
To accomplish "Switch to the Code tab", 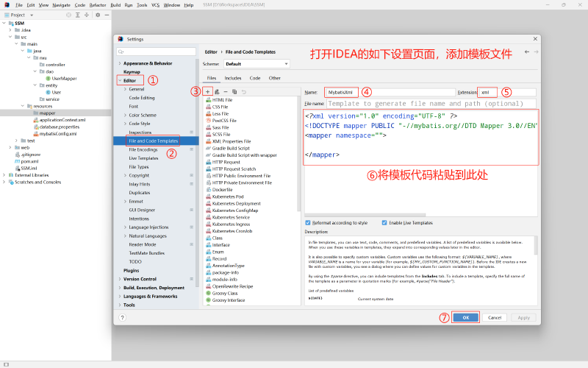I will pos(255,78).
